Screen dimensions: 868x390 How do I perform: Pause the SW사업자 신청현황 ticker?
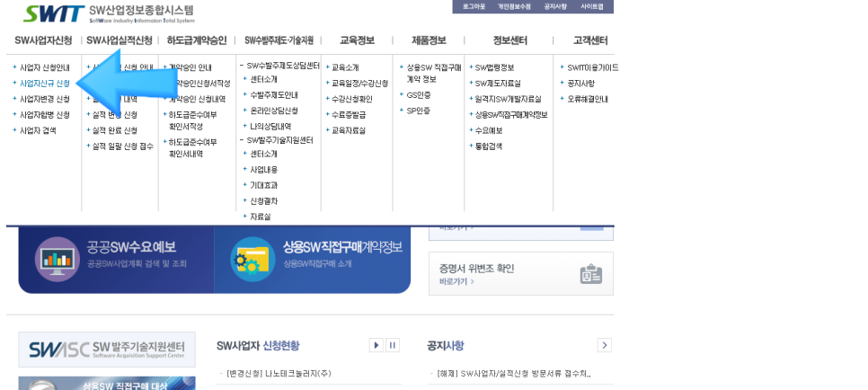[x=393, y=345]
